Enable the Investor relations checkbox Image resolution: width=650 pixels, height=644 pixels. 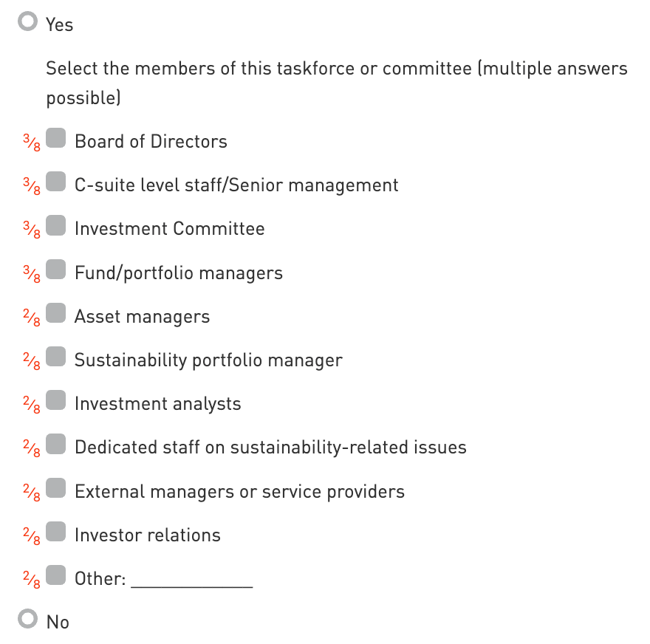point(56,532)
